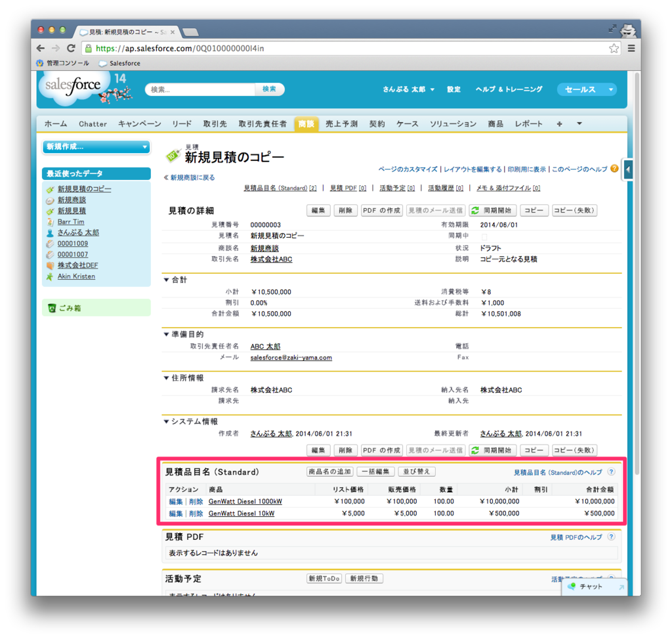Click help icon for 見積品目名 (Standard)
Viewport: 672px width, 639px height.
612,472
